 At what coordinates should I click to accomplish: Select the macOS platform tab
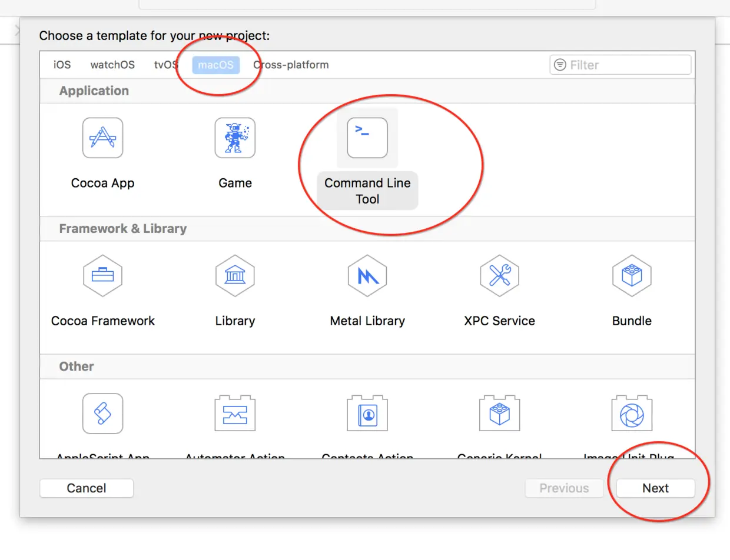pyautogui.click(x=215, y=65)
